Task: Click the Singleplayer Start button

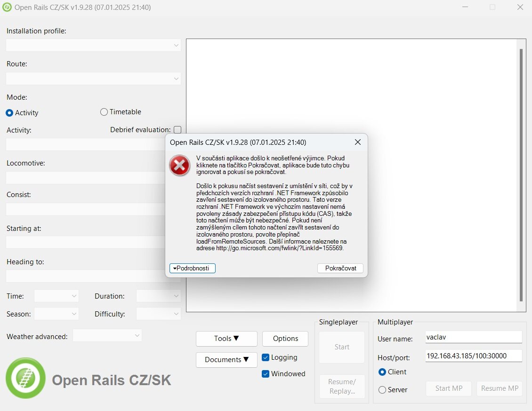Action: pos(342,347)
